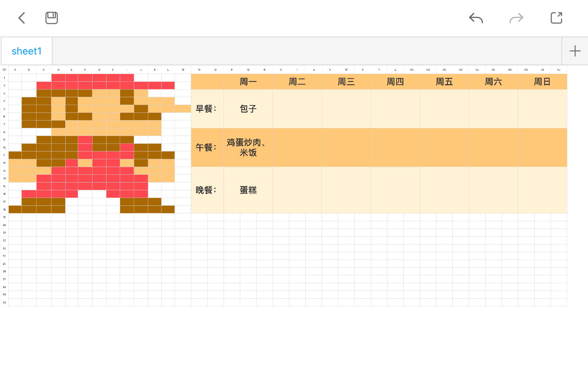This screenshot has width=588, height=379.
Task: Select the 鸡蛋炒肉、米饭 cell
Action: point(248,147)
